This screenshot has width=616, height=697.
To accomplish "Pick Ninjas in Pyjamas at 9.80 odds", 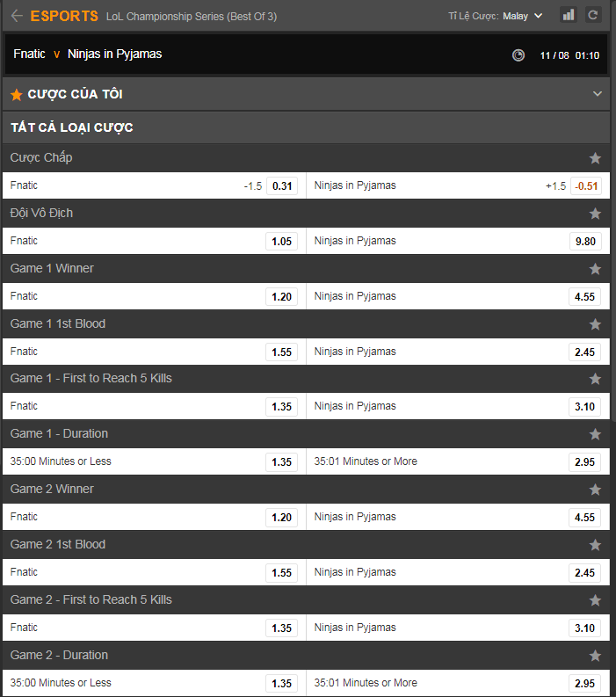I will 585,242.
